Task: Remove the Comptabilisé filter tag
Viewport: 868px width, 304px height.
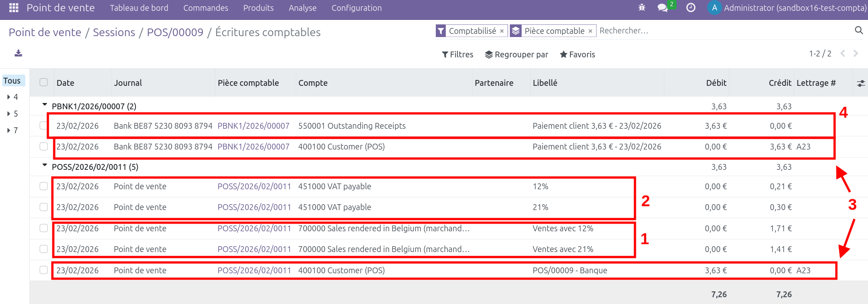Action: [x=502, y=31]
